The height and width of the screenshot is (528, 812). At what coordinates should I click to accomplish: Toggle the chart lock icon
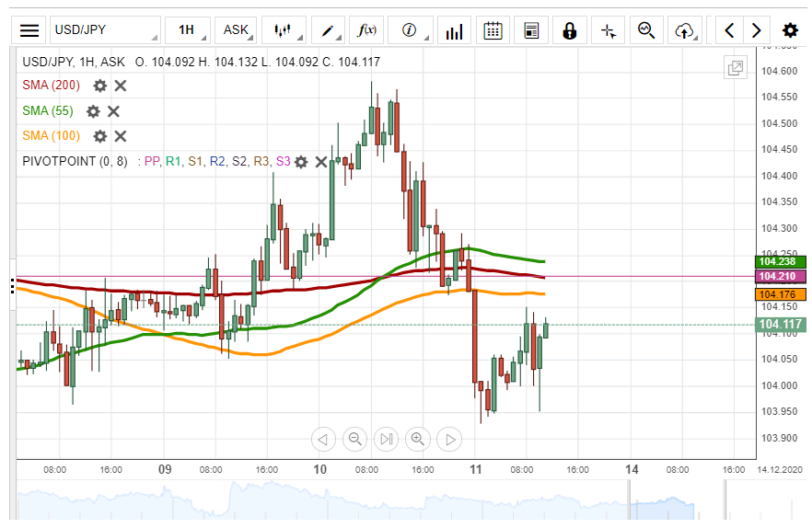tap(569, 30)
